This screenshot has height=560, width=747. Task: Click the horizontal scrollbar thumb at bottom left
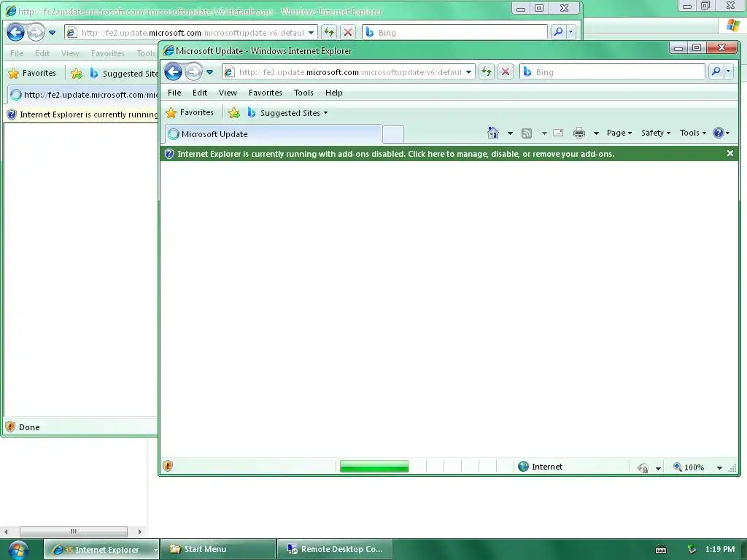point(74,532)
